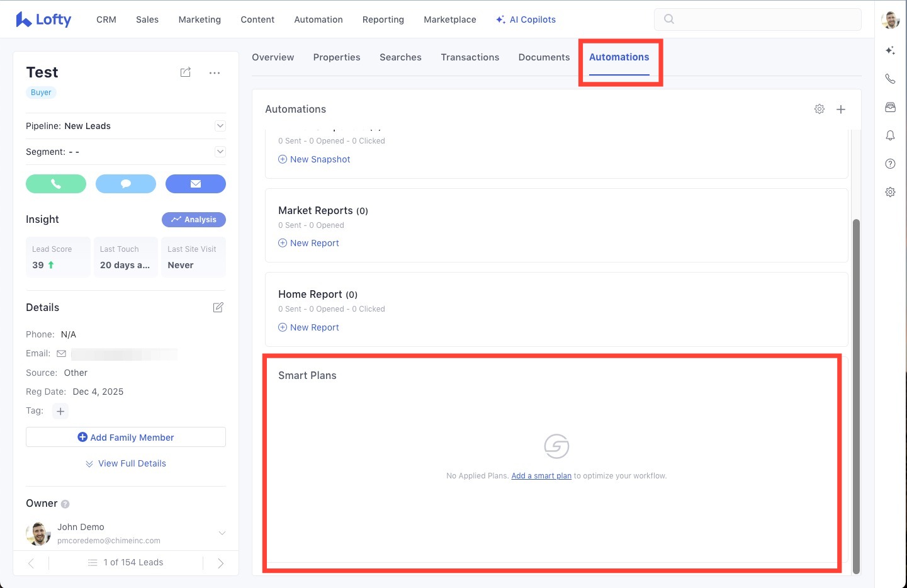Viewport: 907px width, 588px height.
Task: Click the light blue text message button
Action: pos(126,184)
